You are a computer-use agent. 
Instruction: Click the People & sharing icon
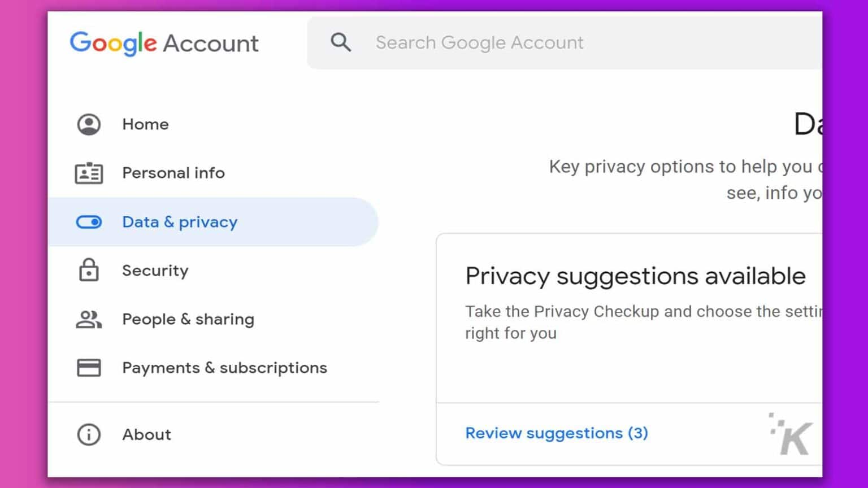point(88,319)
